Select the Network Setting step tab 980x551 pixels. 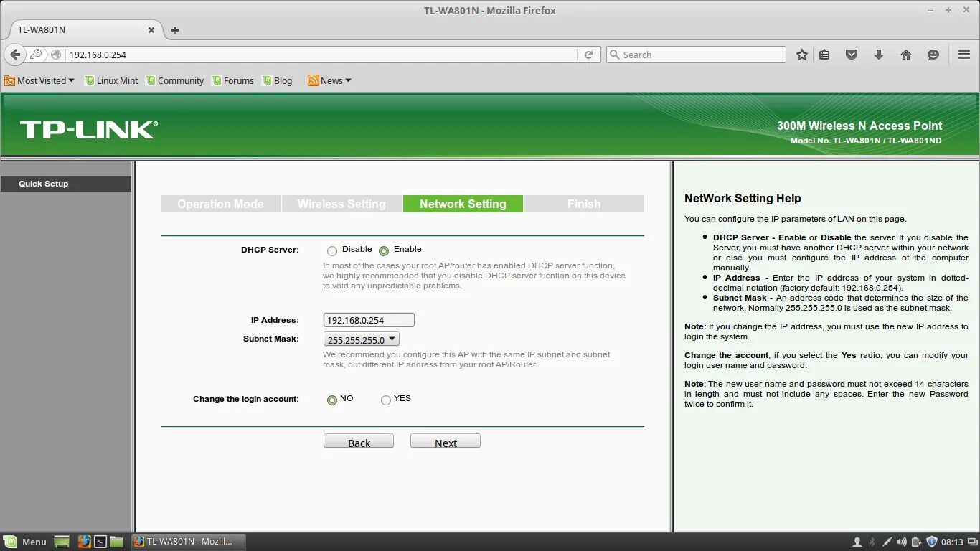(x=463, y=204)
